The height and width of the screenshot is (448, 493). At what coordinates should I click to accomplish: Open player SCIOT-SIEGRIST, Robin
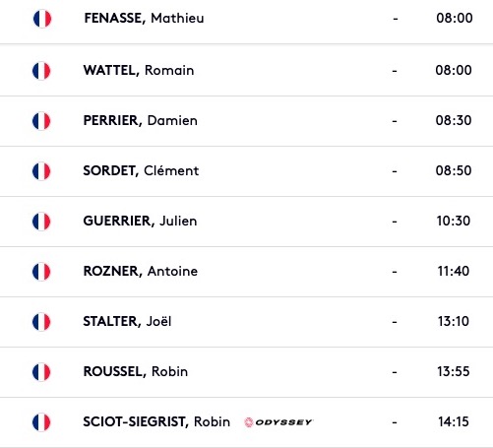[156, 422]
